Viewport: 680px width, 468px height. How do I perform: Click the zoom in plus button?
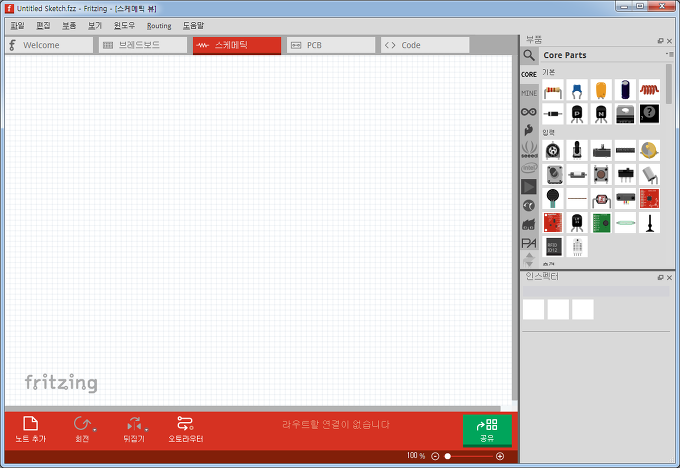(500, 456)
